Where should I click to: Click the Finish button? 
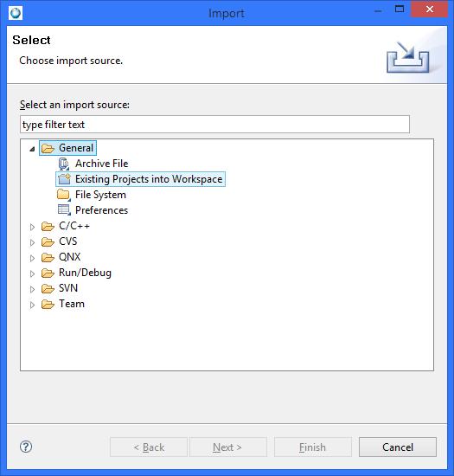313,447
